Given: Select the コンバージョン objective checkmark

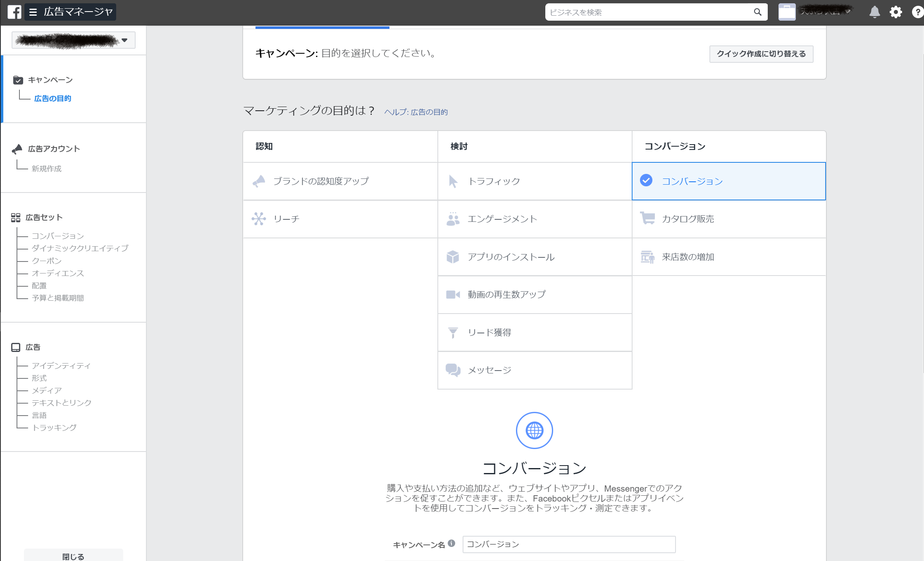Looking at the screenshot, I should [x=646, y=181].
